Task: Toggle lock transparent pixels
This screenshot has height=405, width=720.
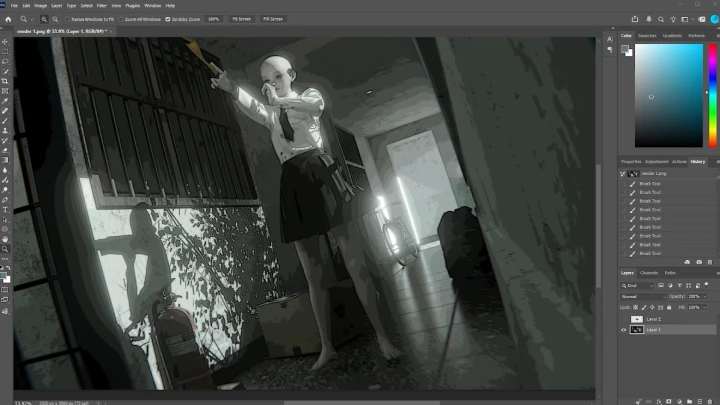Action: click(x=636, y=307)
